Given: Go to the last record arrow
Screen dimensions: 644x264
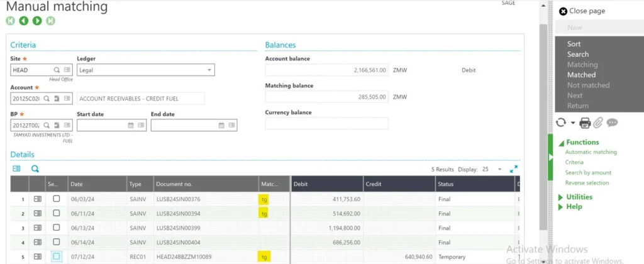Looking at the screenshot, I should [50, 21].
